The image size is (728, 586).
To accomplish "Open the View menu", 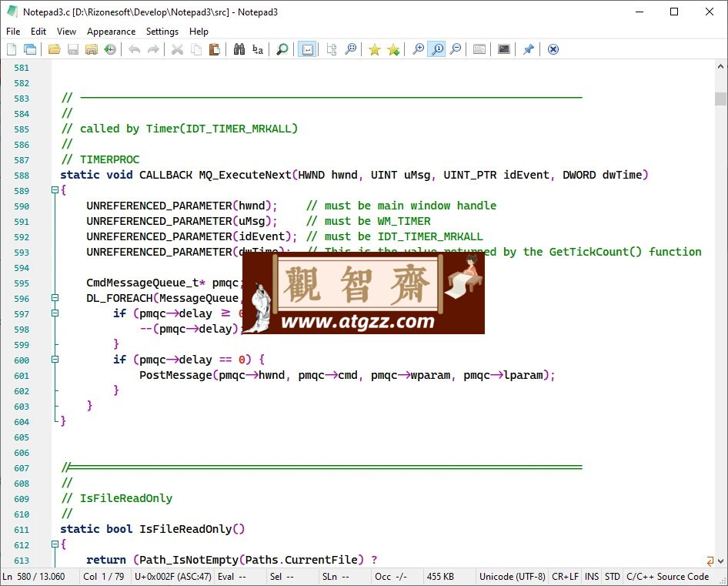I will (66, 31).
